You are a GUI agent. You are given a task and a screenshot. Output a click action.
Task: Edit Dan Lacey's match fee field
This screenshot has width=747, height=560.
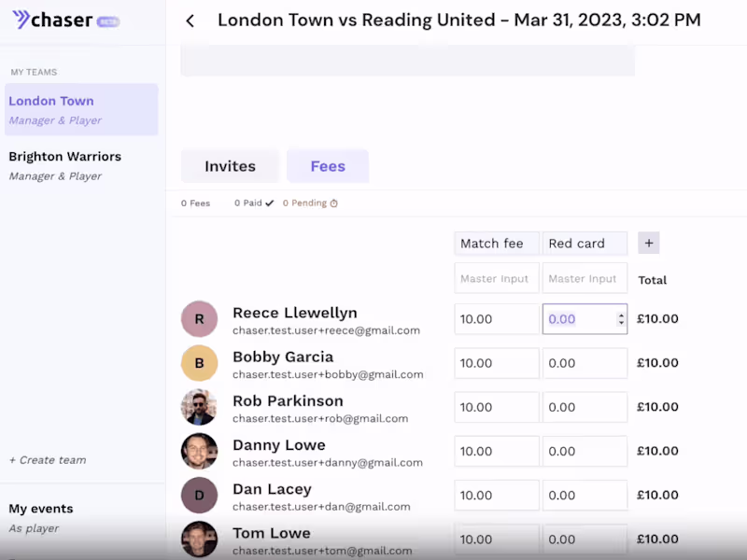(x=497, y=496)
